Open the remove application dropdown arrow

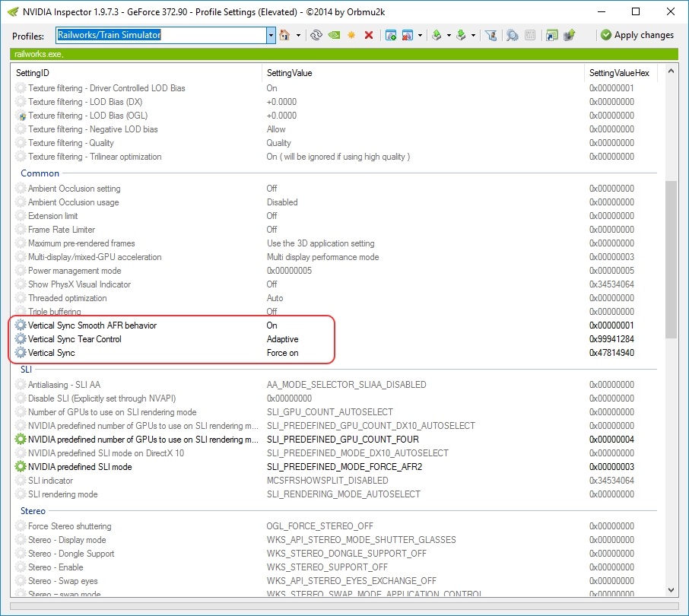click(420, 35)
